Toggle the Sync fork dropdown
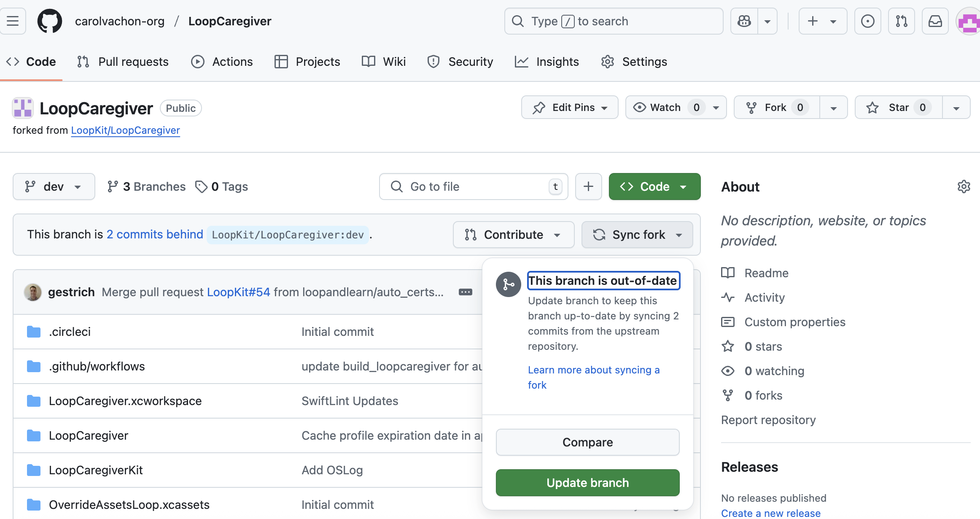Screen dimensions: 980x519 pos(637,235)
